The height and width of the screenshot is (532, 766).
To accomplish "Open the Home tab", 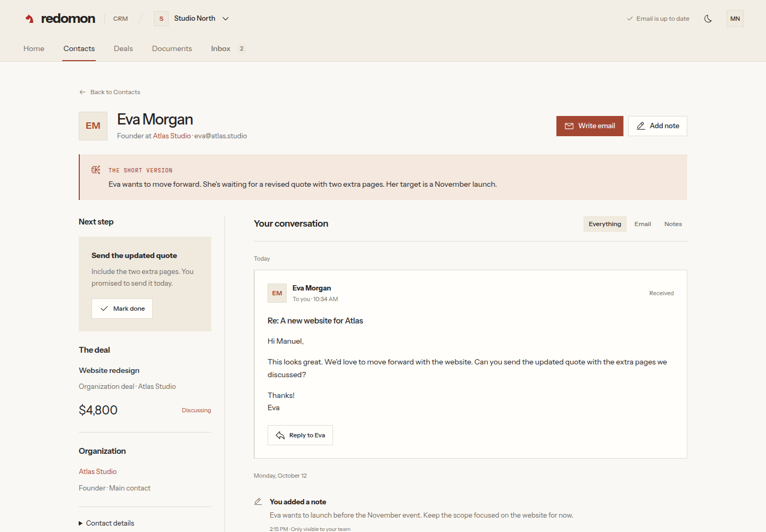I will tap(34, 48).
